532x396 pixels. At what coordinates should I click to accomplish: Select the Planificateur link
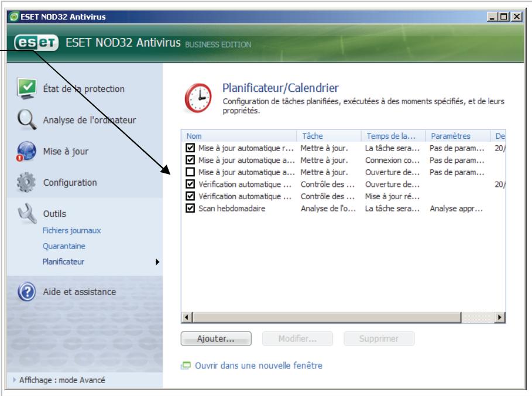click(x=63, y=261)
